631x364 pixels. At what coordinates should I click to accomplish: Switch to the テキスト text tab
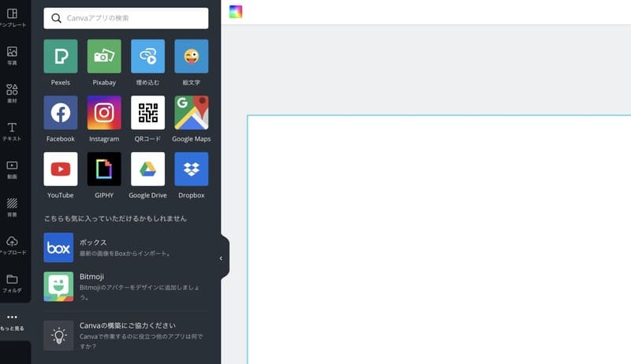tap(12, 132)
